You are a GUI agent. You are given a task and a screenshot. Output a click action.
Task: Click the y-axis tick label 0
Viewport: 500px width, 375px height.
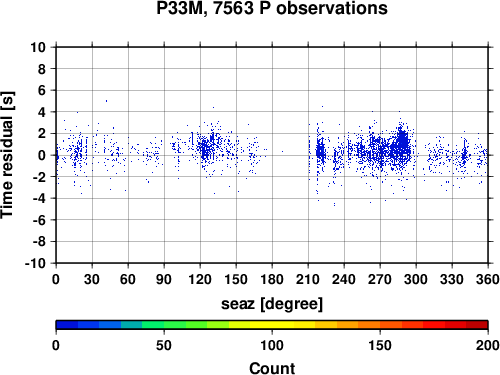click(42, 155)
